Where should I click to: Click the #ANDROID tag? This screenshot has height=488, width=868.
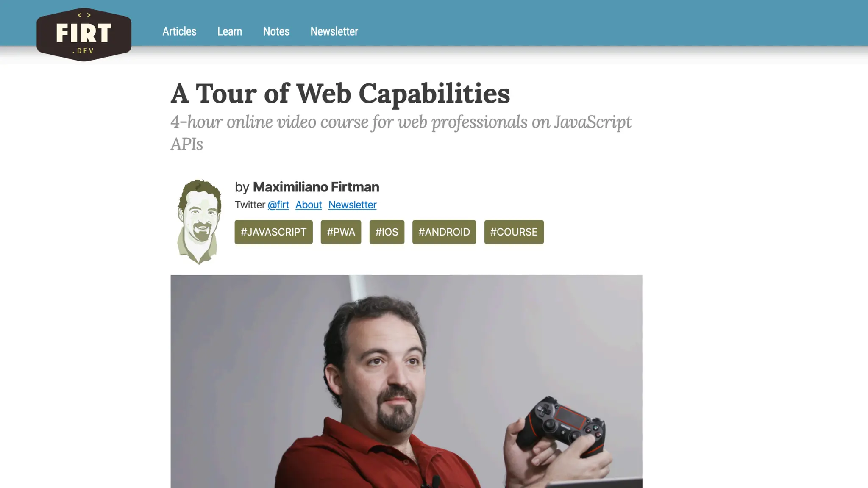point(444,232)
